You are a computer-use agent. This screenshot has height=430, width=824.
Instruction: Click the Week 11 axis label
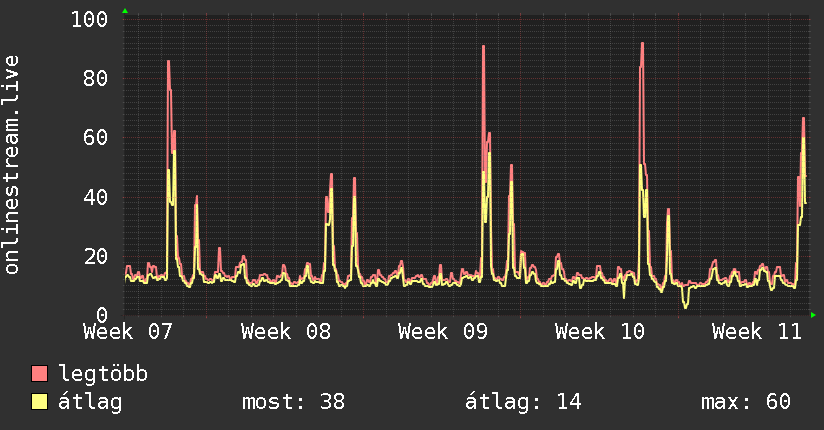tap(757, 332)
